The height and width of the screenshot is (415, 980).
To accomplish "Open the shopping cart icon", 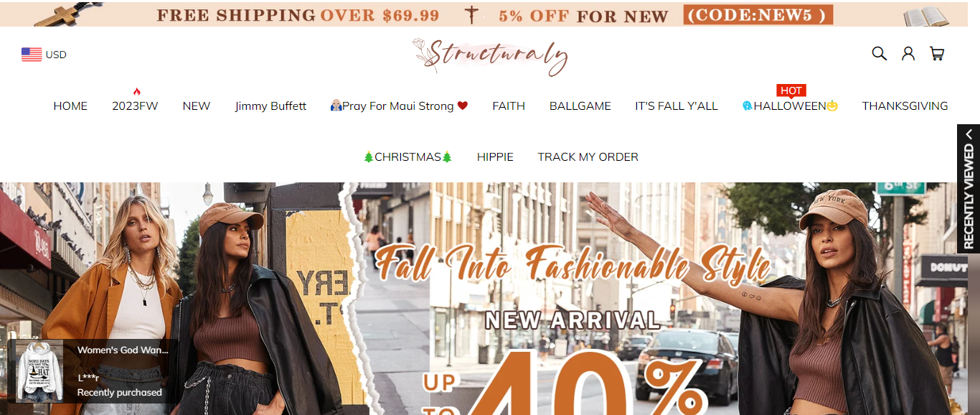I will click(937, 53).
